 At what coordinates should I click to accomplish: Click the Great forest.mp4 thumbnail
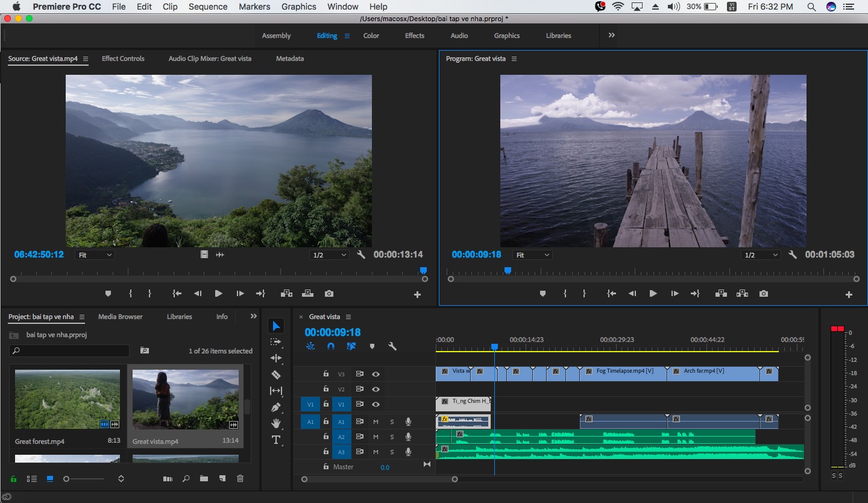(68, 399)
